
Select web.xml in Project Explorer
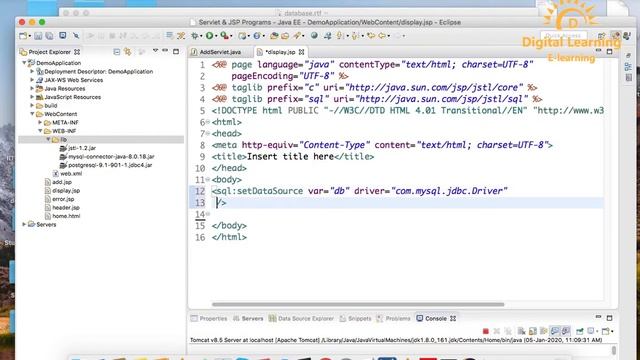67,173
